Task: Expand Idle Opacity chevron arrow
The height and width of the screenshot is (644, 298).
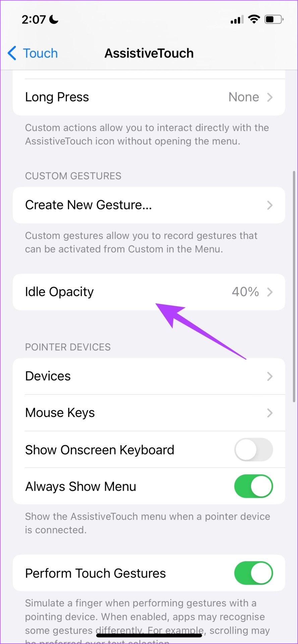Action: coord(270,292)
